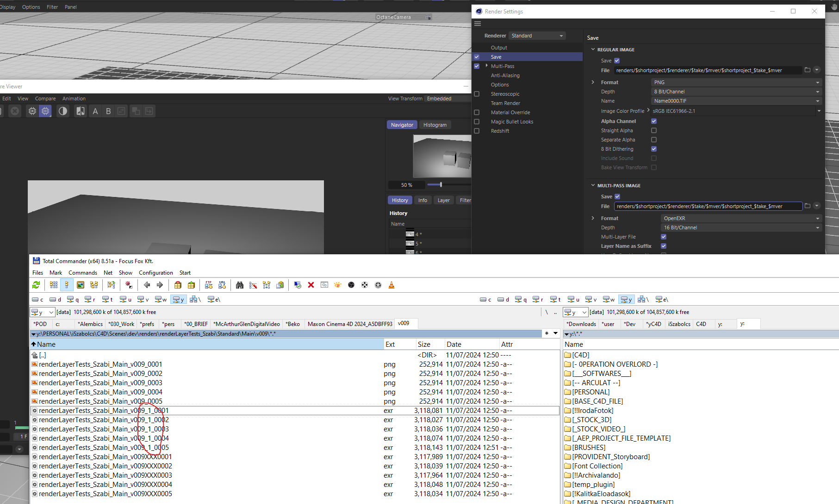Click the folder browse icon beside the Multi-Pass File path
The image size is (839, 504).
808,206
